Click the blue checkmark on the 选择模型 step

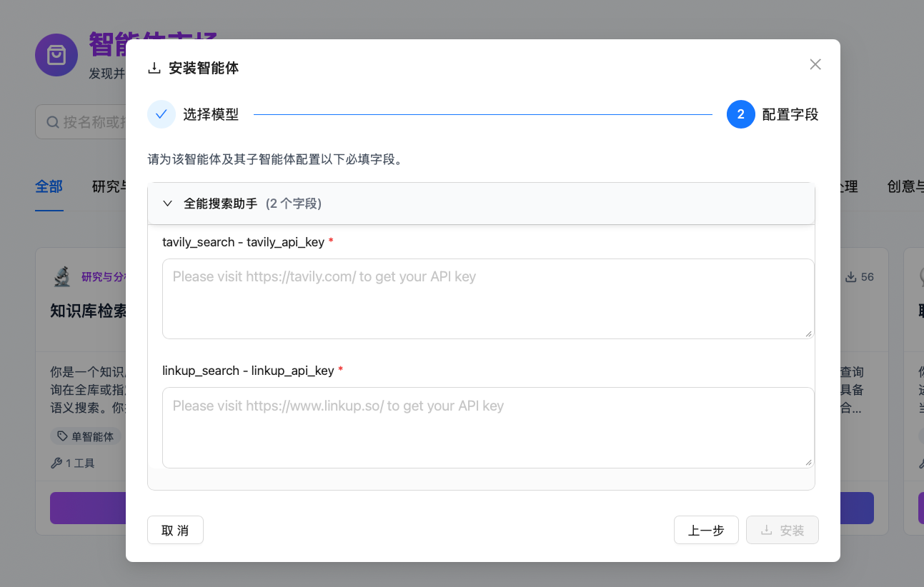pyautogui.click(x=161, y=114)
